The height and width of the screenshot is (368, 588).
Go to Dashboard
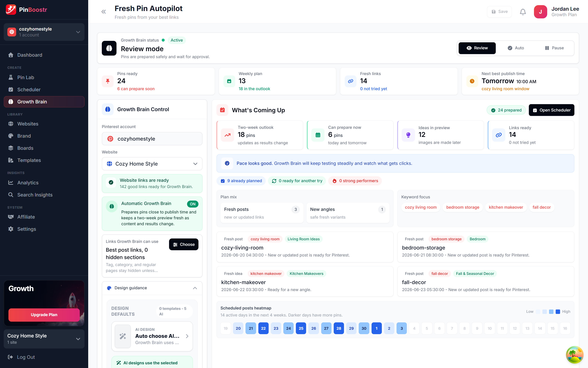(44, 55)
